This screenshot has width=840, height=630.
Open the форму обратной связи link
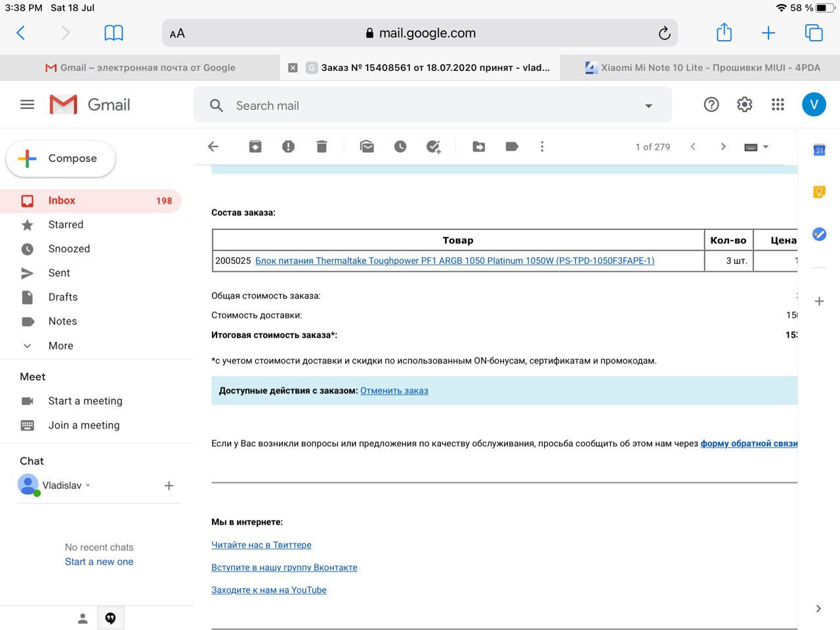(749, 444)
